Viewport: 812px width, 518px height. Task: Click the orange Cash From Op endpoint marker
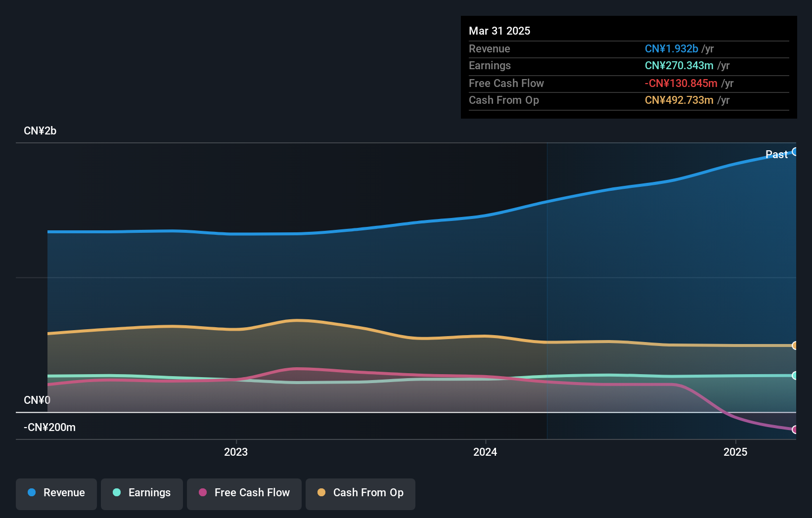click(x=795, y=345)
